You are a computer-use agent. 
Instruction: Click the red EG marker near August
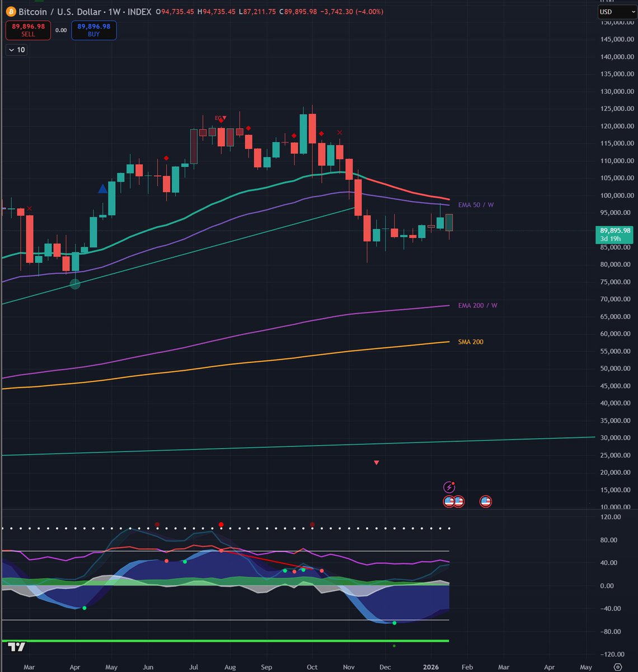coord(221,118)
